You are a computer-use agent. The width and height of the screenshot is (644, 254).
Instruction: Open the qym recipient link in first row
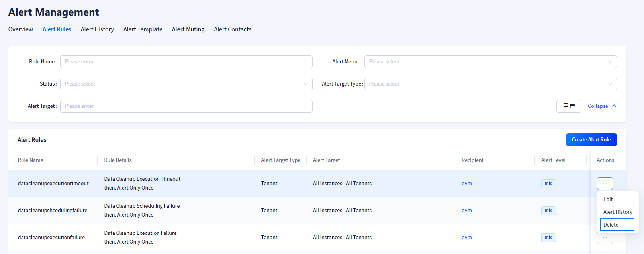point(466,184)
